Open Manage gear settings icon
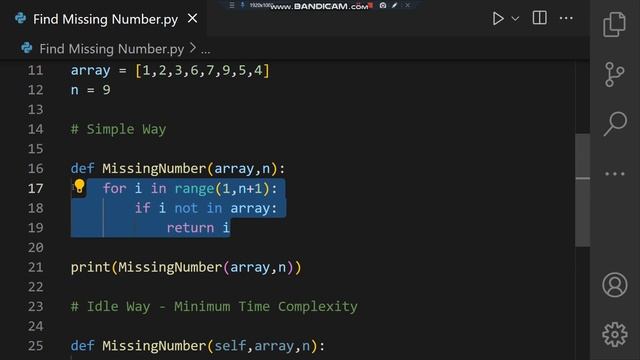Screen dimensions: 640x360 click(615, 334)
